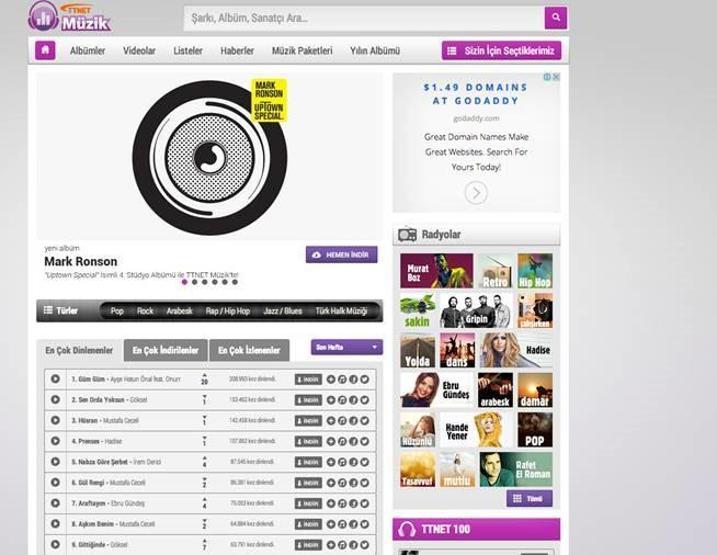
Task: Share Nabza Göre Şerbet on Twitter
Action: tap(364, 462)
